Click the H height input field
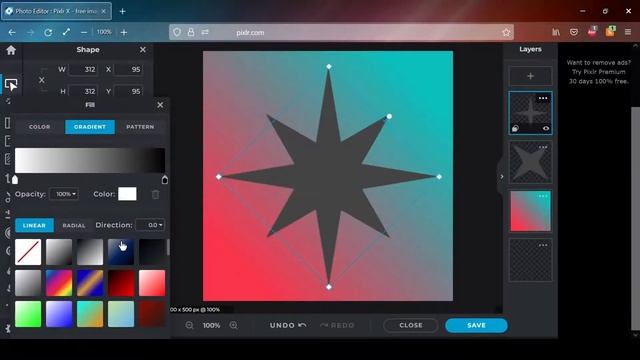640x360 pixels. [x=83, y=91]
